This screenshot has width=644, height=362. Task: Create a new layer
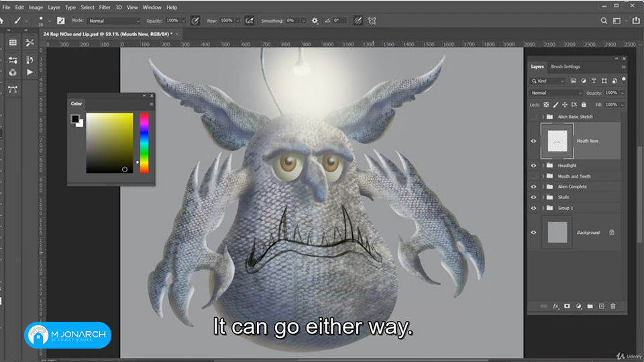click(602, 306)
